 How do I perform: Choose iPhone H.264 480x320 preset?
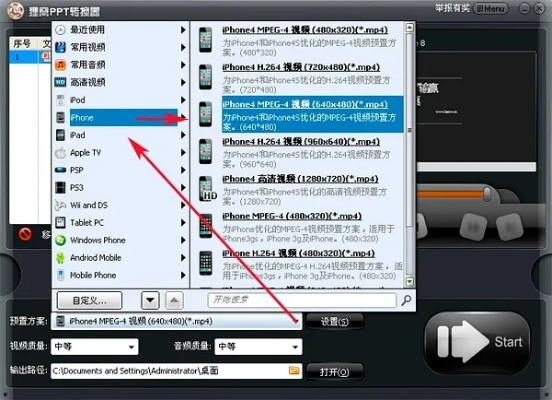(x=299, y=264)
